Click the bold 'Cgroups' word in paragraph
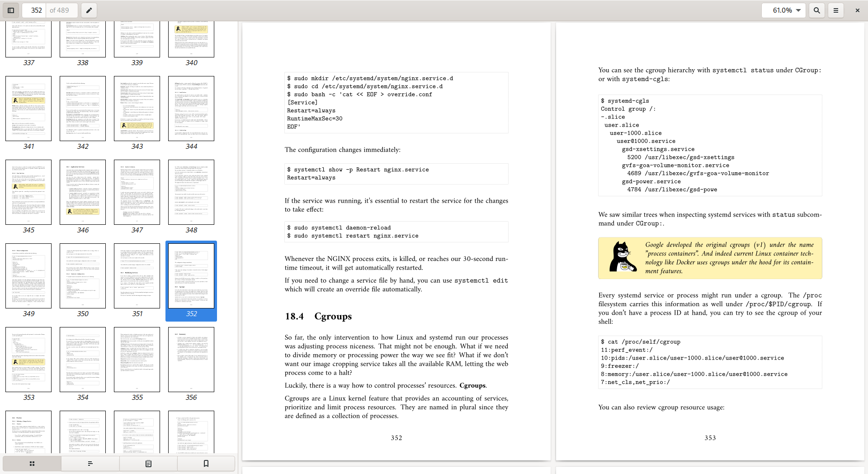The image size is (868, 474). click(472, 386)
